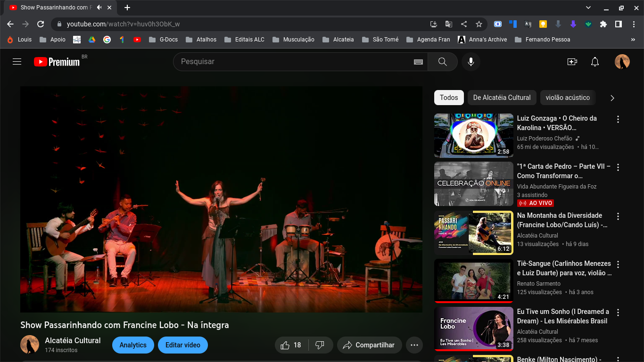Share this page from address bar
Screen dimensions: 644x362
464,24
